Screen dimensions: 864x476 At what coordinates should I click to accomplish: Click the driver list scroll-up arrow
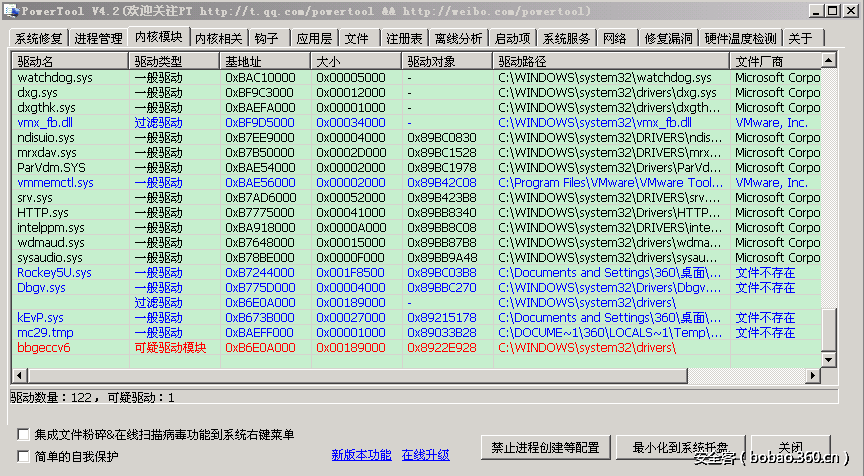(x=829, y=61)
